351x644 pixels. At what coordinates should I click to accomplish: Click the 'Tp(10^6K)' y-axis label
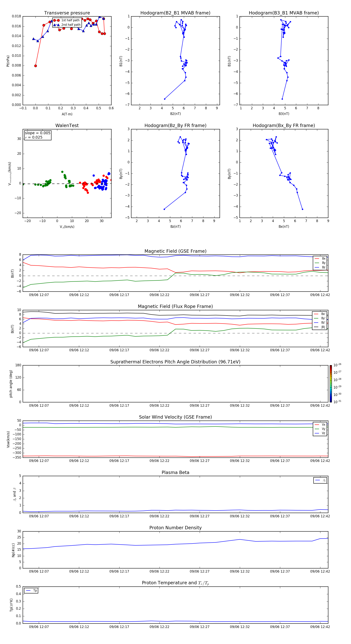12,605
